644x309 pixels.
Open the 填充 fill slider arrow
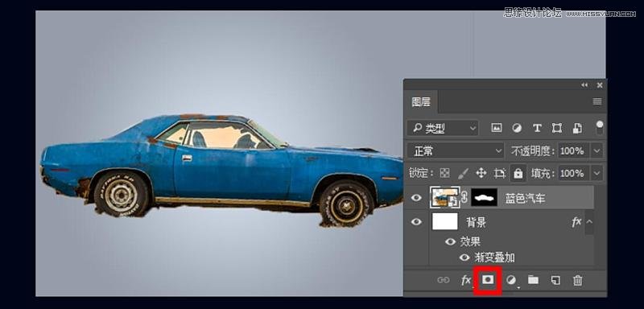(x=597, y=173)
